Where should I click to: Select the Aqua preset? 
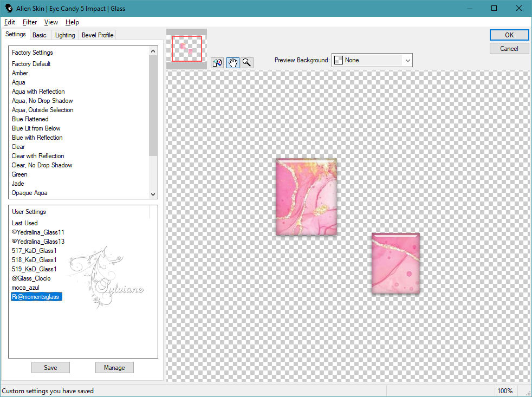click(x=18, y=82)
